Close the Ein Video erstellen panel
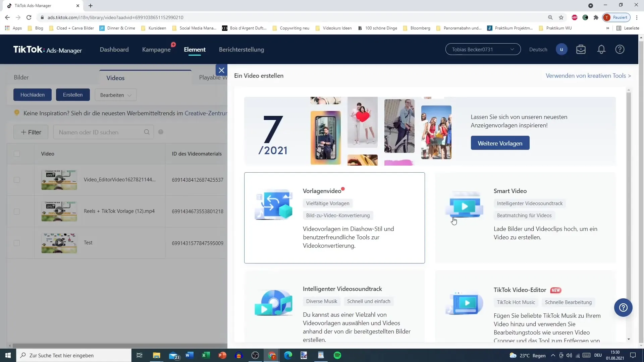The height and width of the screenshot is (362, 644). [221, 70]
